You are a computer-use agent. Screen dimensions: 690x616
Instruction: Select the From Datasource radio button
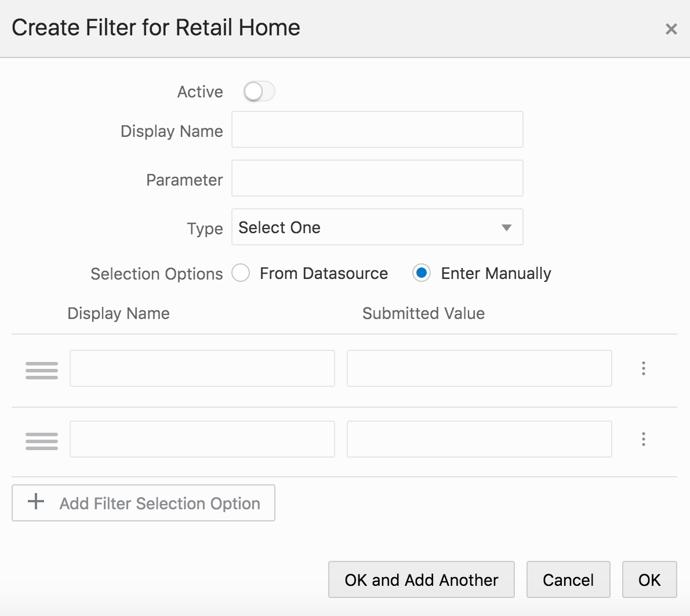pyautogui.click(x=241, y=273)
